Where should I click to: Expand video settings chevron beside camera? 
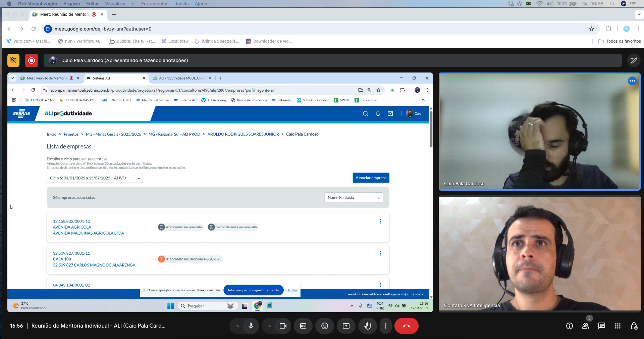coord(269,326)
